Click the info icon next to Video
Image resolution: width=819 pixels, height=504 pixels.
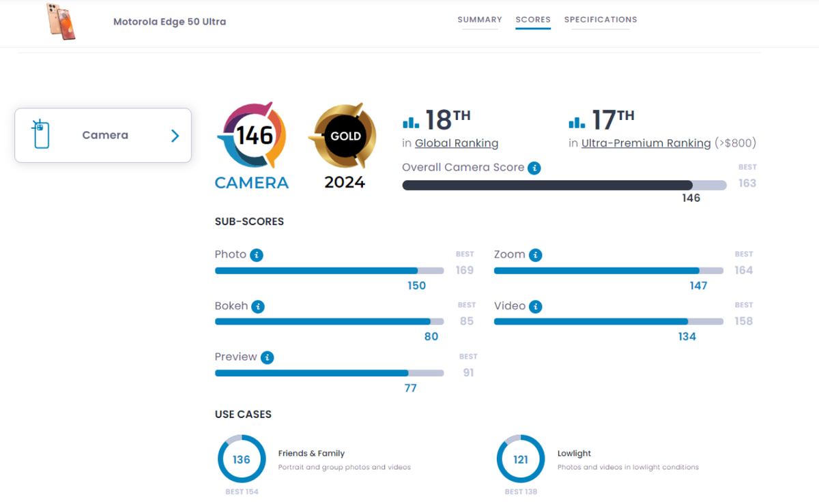[535, 306]
